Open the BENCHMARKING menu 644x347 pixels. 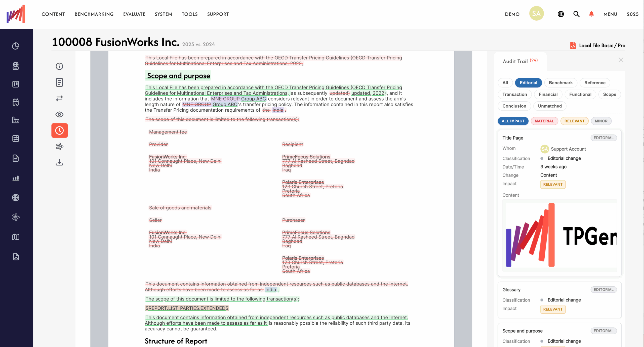pyautogui.click(x=94, y=14)
